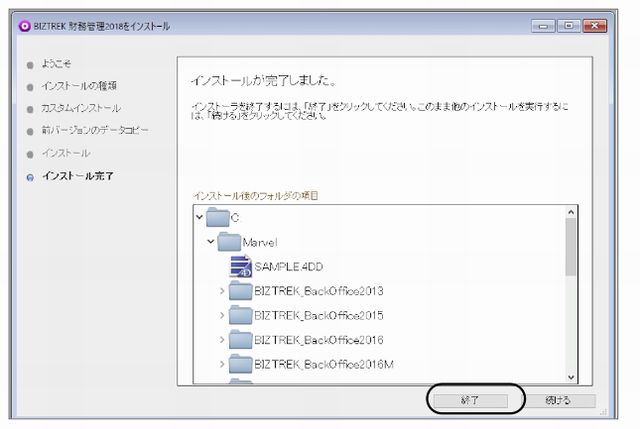This screenshot has width=640, height=429.
Task: Click 前バージョンのデータコピー in the sidebar
Action: click(96, 131)
